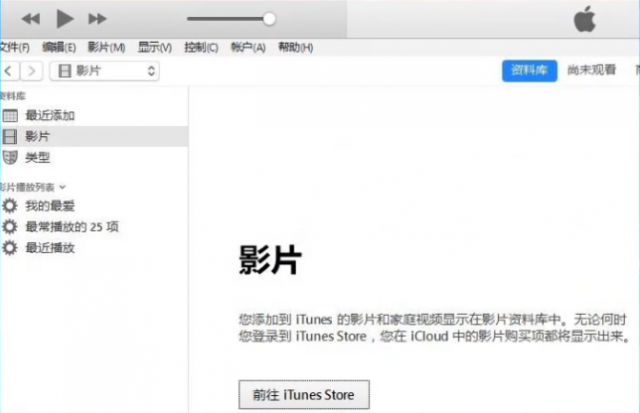Start playback with the Play button
The image size is (640, 413).
[64, 19]
